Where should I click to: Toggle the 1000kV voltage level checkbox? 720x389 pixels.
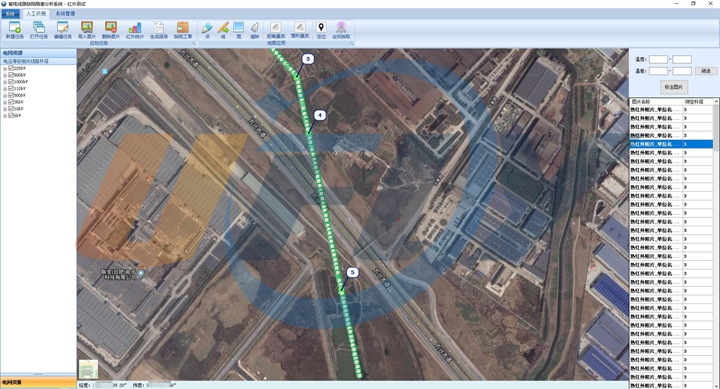click(x=11, y=82)
